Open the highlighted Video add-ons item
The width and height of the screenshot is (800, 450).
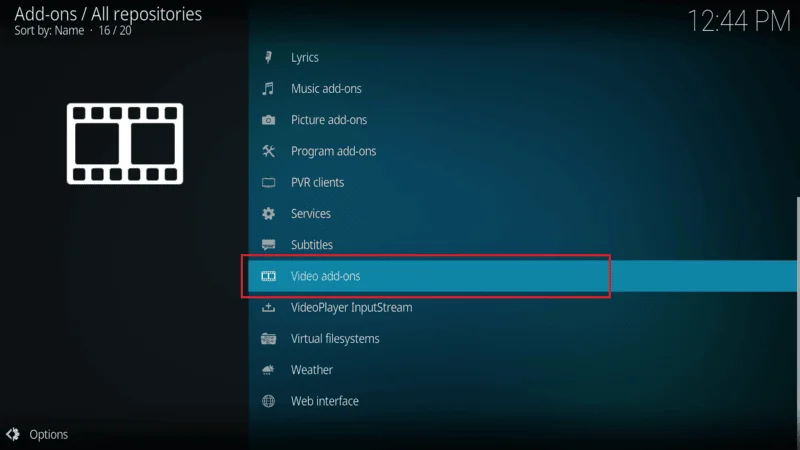(x=522, y=276)
